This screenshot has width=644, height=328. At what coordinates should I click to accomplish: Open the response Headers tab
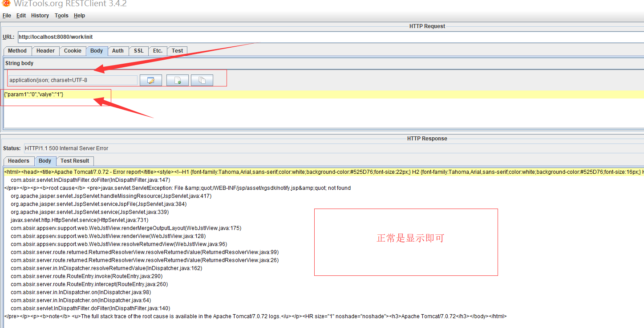(x=19, y=161)
